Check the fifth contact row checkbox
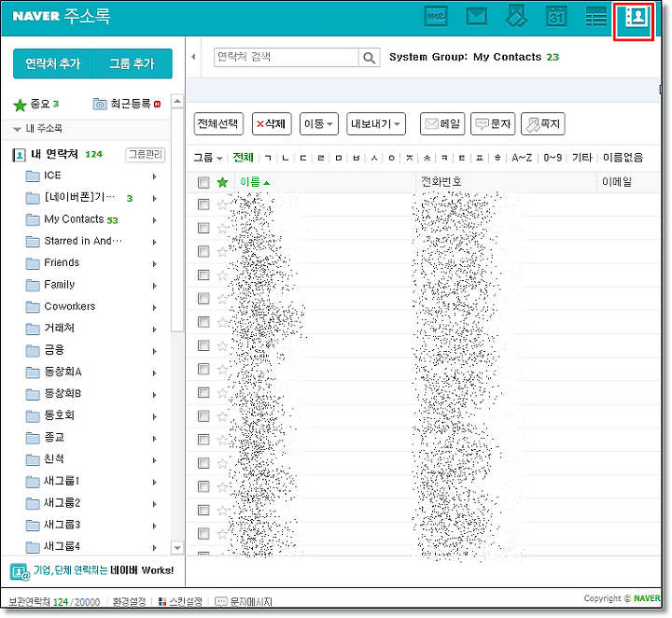 (x=203, y=299)
